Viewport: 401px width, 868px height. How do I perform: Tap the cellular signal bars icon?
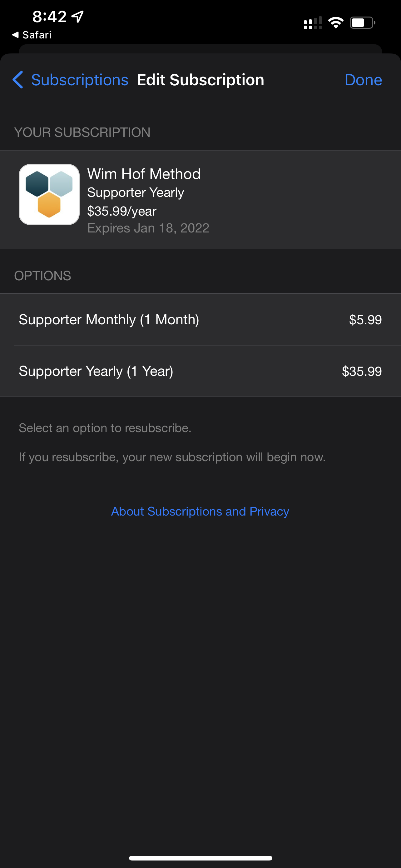click(312, 23)
